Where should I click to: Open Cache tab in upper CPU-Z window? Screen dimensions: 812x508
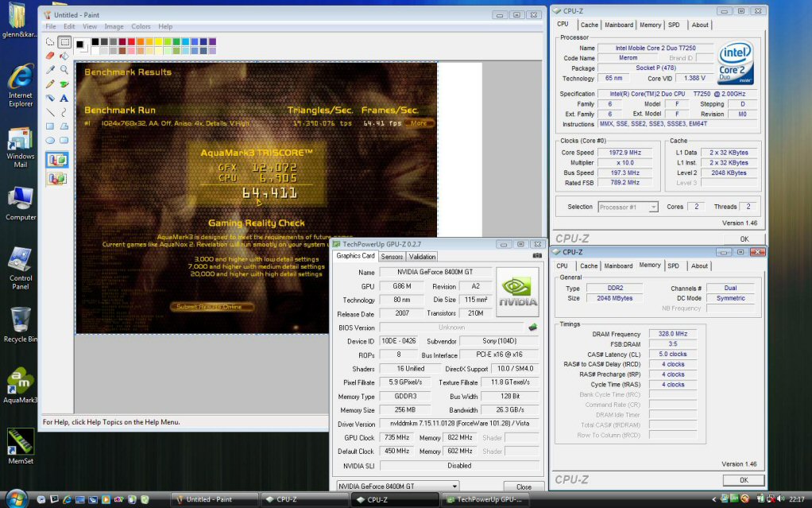(589, 25)
